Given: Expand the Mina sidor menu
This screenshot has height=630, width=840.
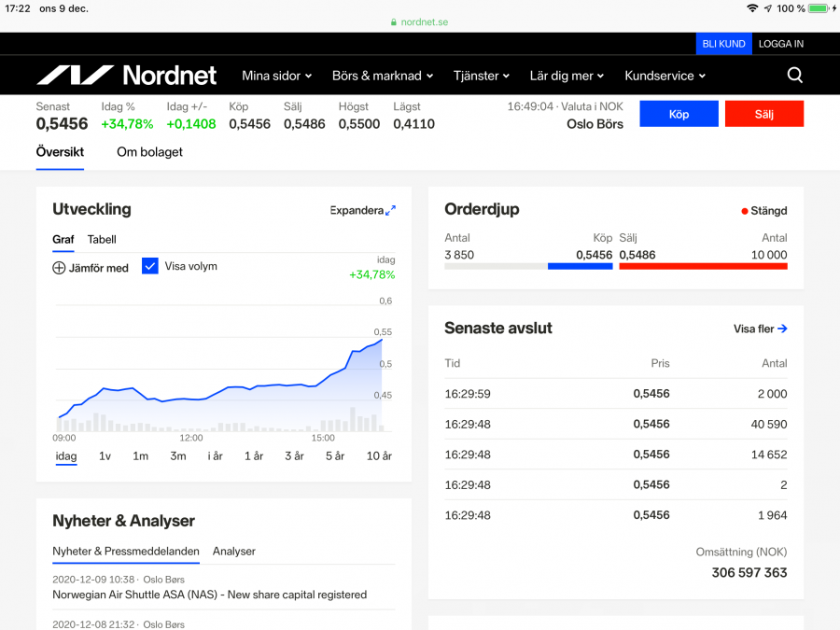Looking at the screenshot, I should pyautogui.click(x=276, y=76).
